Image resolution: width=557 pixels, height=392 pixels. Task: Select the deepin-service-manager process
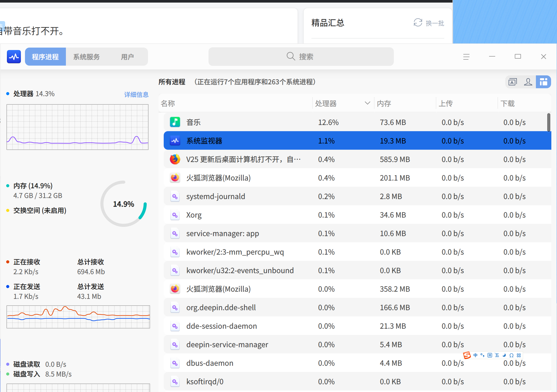point(357,344)
